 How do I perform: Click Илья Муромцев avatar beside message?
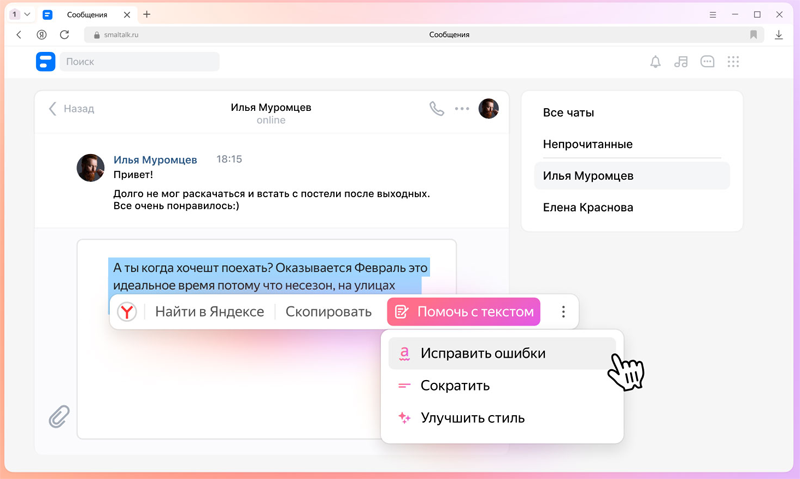(x=90, y=167)
